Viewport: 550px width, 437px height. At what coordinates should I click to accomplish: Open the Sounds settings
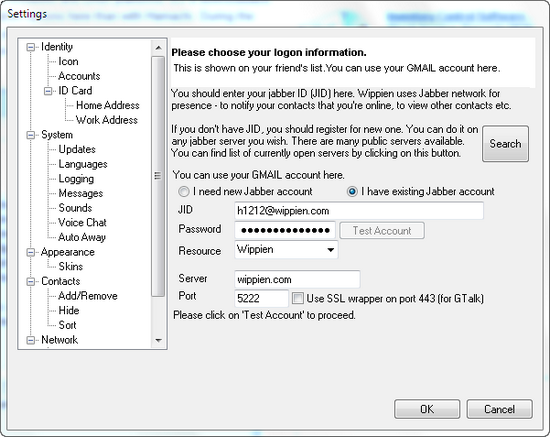point(75,208)
